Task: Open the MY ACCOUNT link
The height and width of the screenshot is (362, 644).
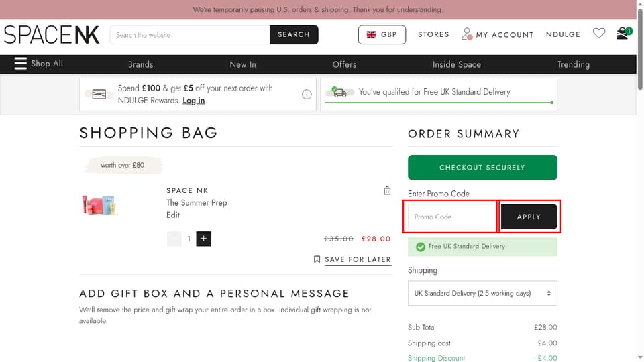Action: 504,35
